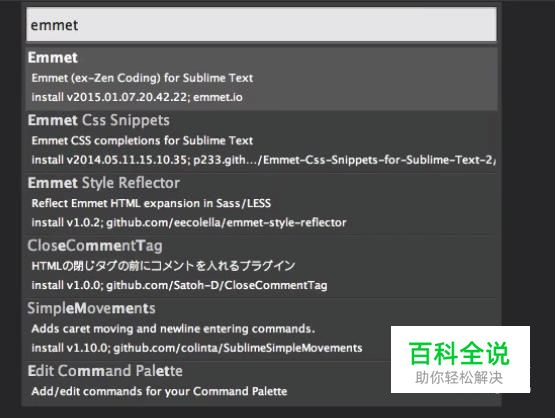Click the github.com/eecolella/emmet-style-reflector install line
The width and height of the screenshot is (555, 418).
[189, 223]
